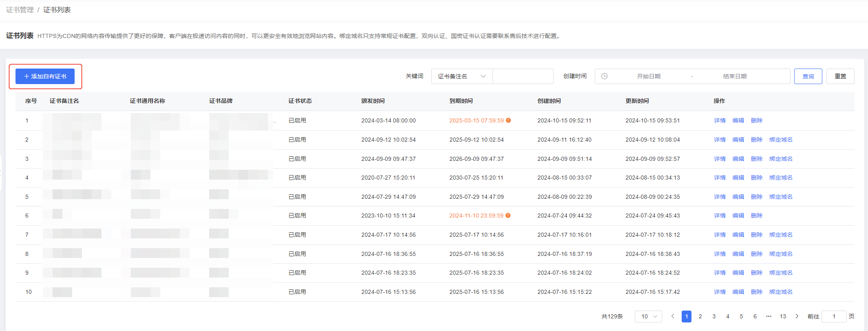Click the 更新时间 column header

[x=637, y=101]
